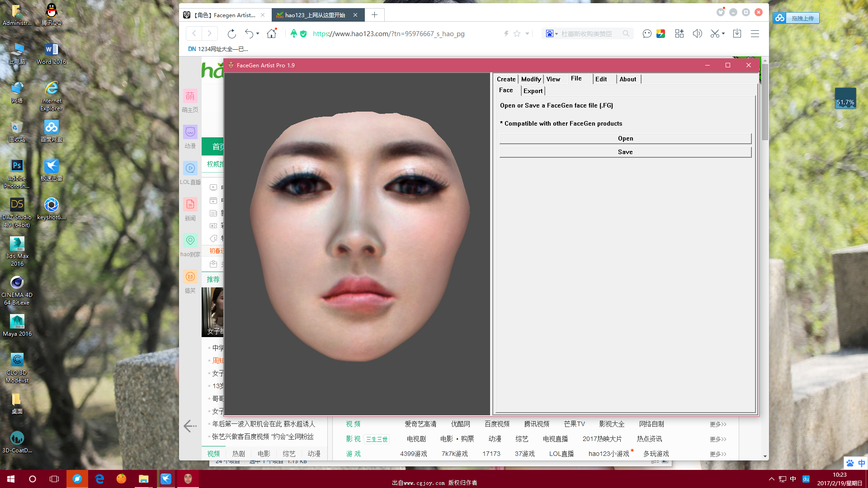Click the browser undo-close arrow icon
This screenshot has width=868, height=488.
coord(249,33)
